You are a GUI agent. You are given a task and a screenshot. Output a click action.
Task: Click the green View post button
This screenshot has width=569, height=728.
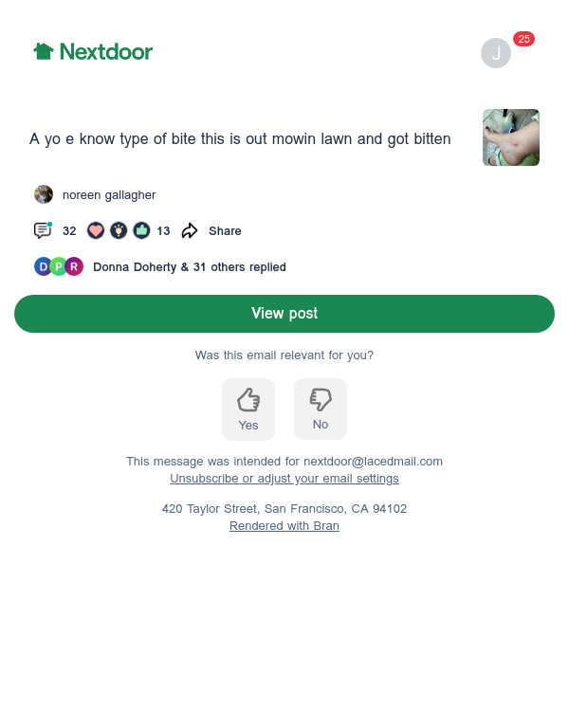coord(284,314)
